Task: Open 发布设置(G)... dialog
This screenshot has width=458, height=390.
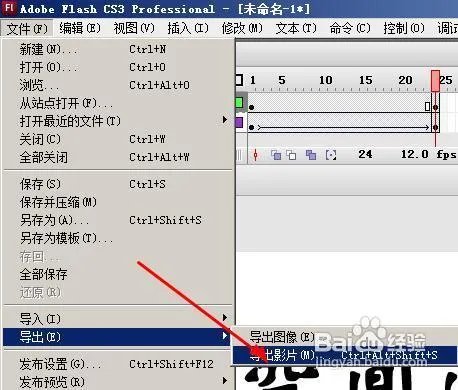Action: click(118, 364)
